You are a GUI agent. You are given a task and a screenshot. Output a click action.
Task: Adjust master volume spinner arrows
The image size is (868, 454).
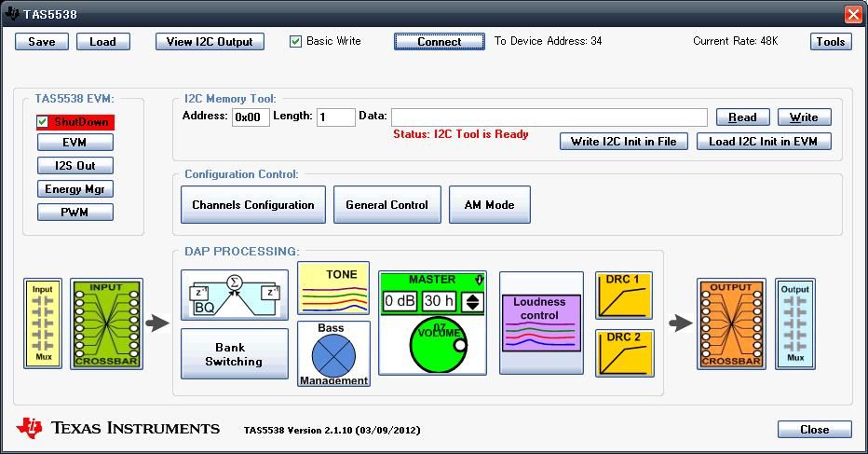(x=473, y=301)
